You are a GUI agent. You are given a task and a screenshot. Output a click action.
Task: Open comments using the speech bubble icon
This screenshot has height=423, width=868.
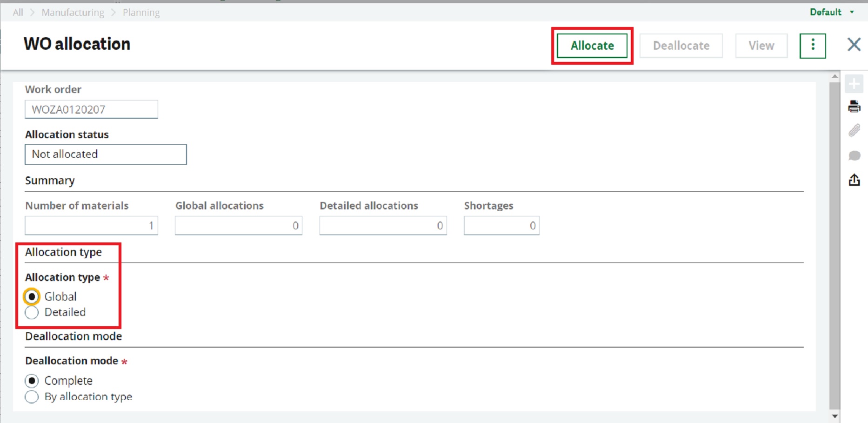[x=855, y=155]
